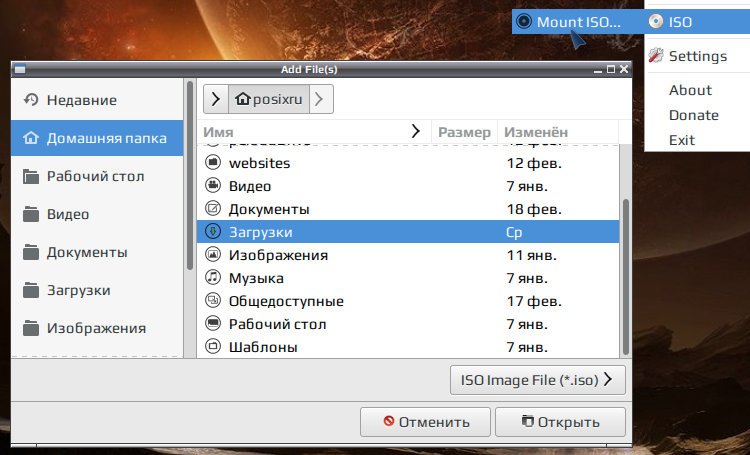Click the Add File(s) window menu icon
The height and width of the screenshot is (455, 750).
coord(20,69)
